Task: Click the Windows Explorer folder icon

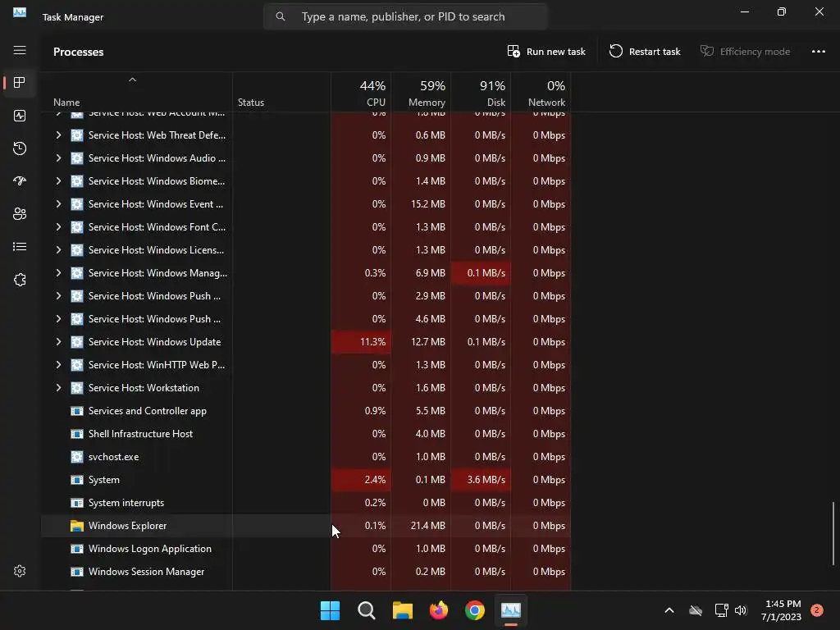Action: 77,526
